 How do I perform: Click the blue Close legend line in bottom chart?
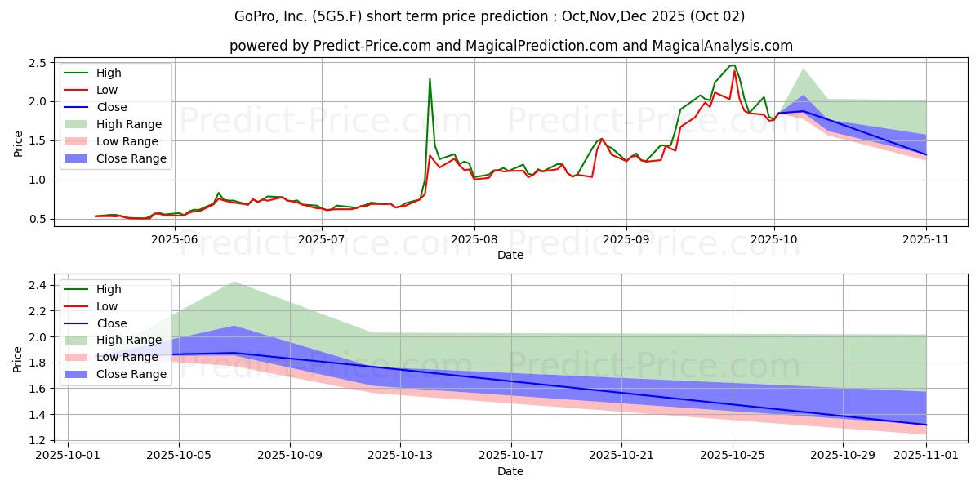coord(78,323)
